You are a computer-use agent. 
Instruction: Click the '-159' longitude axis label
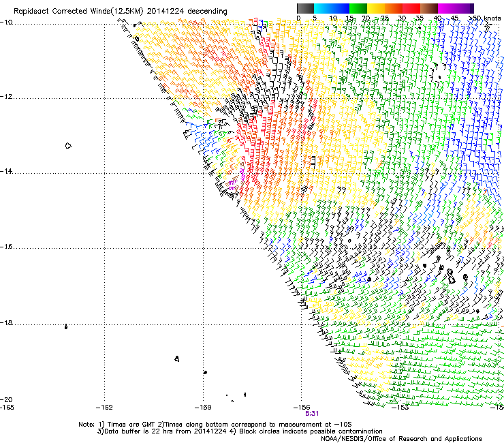(203, 408)
